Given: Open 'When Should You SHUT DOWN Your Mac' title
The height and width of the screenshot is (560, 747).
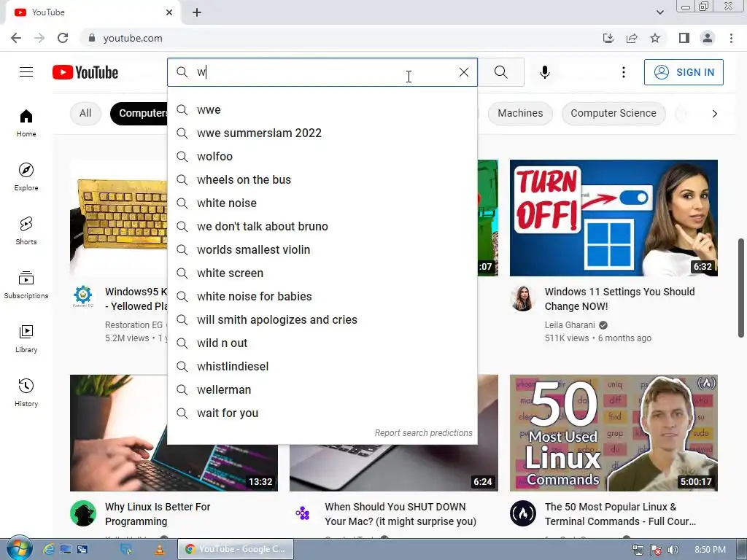Looking at the screenshot, I should (400, 514).
